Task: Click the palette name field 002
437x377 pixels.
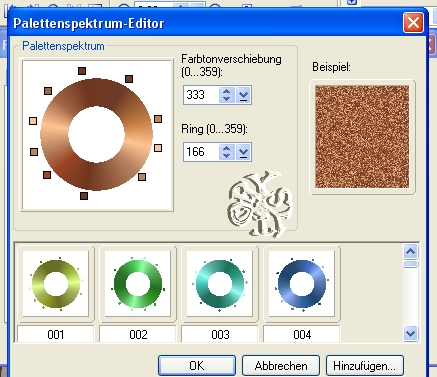Action: (138, 334)
